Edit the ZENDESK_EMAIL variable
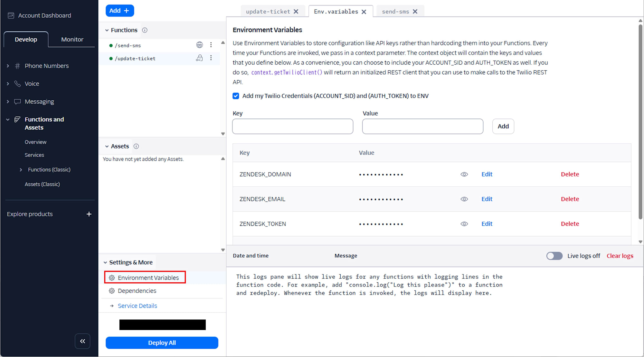This screenshot has height=357, width=644. [x=487, y=199]
